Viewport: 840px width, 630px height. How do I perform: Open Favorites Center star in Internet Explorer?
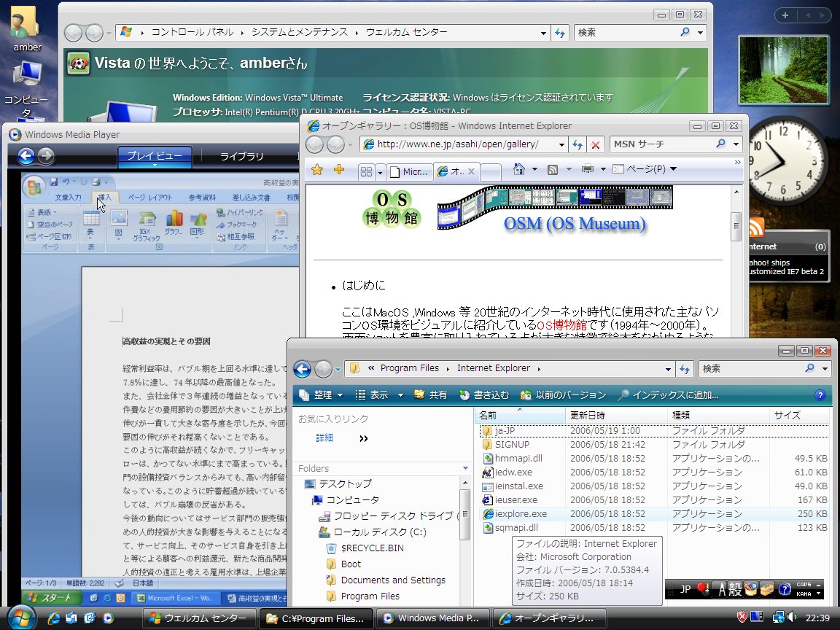pos(317,171)
